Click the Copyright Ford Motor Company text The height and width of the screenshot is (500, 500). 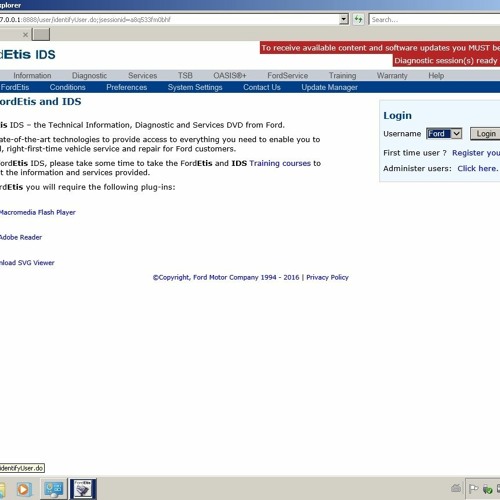click(x=226, y=277)
